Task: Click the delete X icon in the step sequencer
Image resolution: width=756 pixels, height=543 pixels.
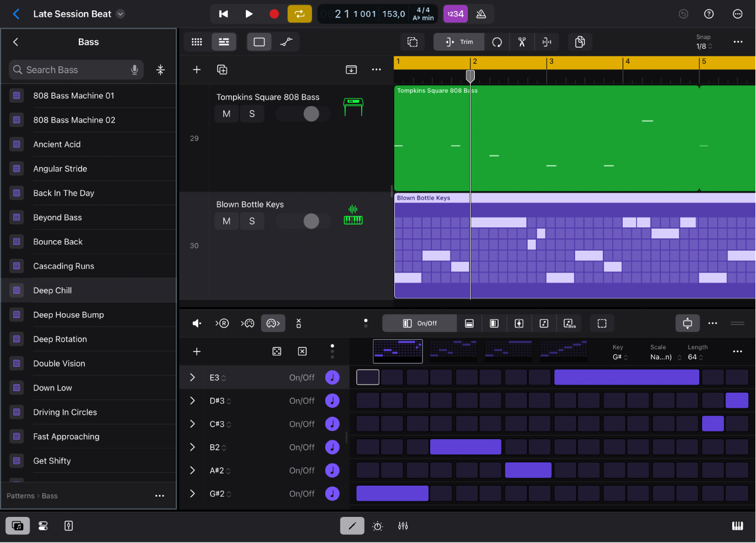Action: 302,351
